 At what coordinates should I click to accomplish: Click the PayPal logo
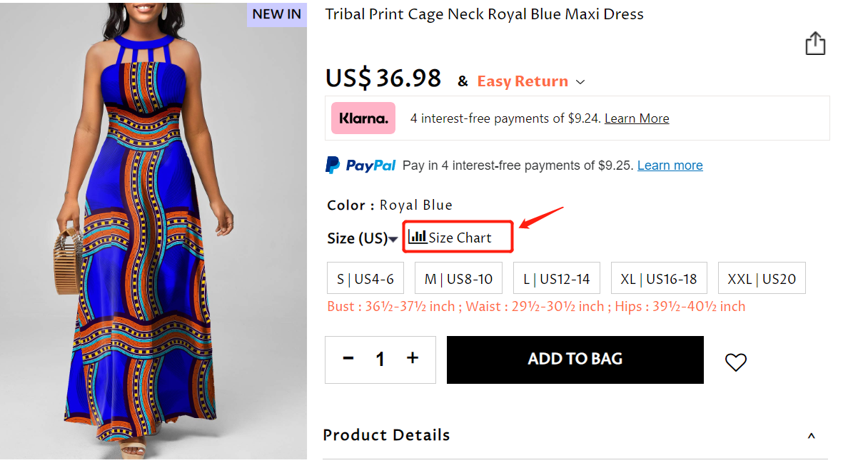361,166
